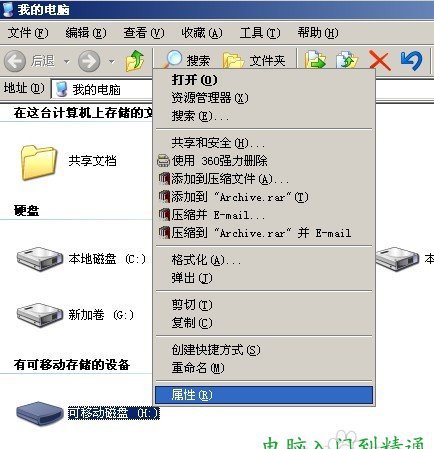Choose 格式化(A) Format in context menu
This screenshot has height=449, width=434.
click(264, 260)
